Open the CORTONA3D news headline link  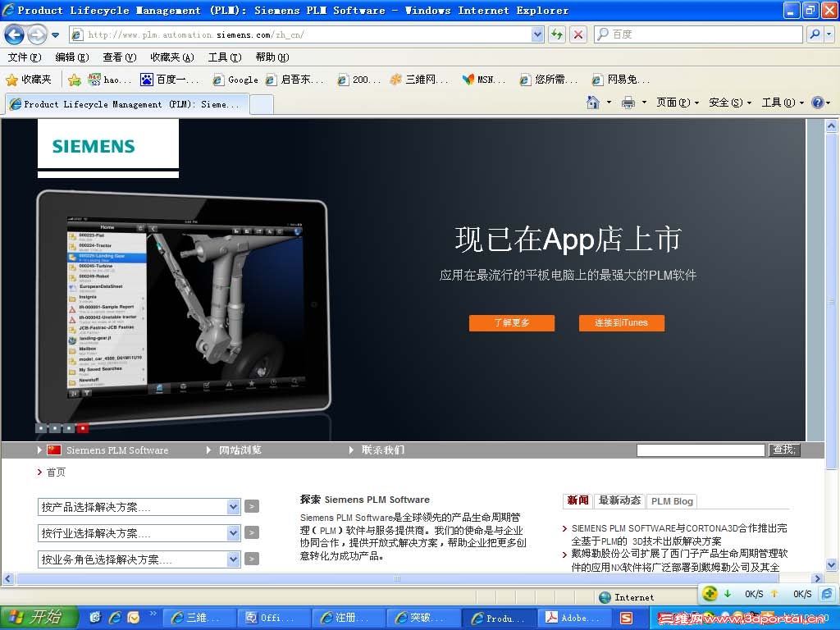point(679,535)
